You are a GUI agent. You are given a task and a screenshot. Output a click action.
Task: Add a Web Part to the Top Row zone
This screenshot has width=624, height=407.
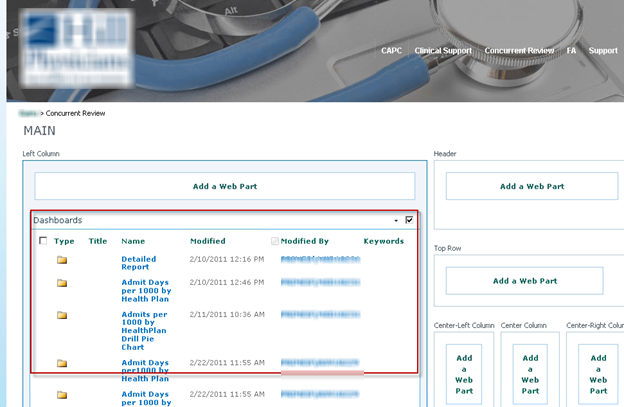pyautogui.click(x=524, y=281)
